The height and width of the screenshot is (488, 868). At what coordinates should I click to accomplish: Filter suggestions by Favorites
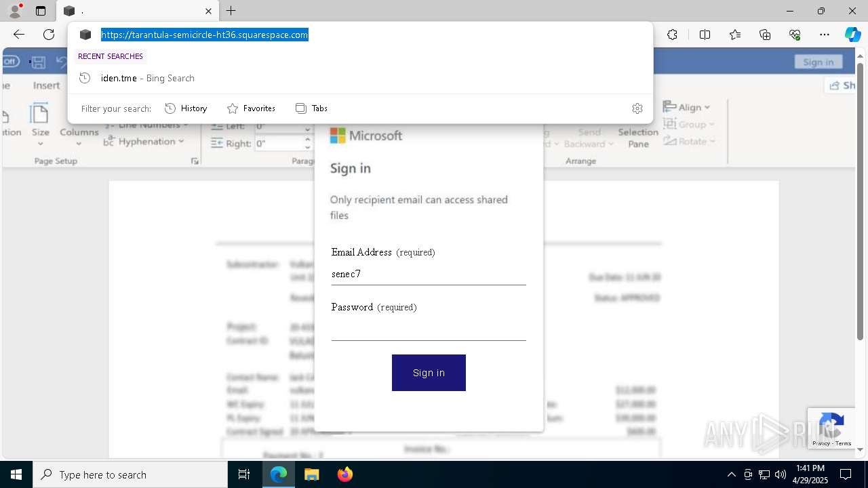251,108
